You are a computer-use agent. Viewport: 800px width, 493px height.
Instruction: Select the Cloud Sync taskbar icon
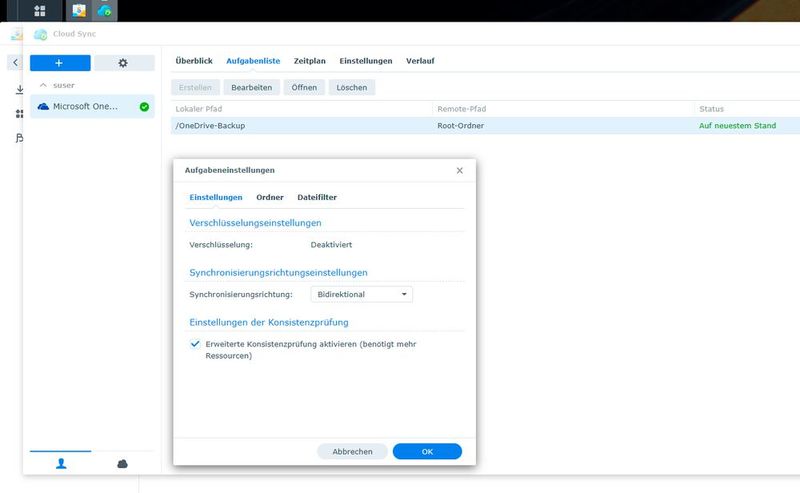point(105,10)
